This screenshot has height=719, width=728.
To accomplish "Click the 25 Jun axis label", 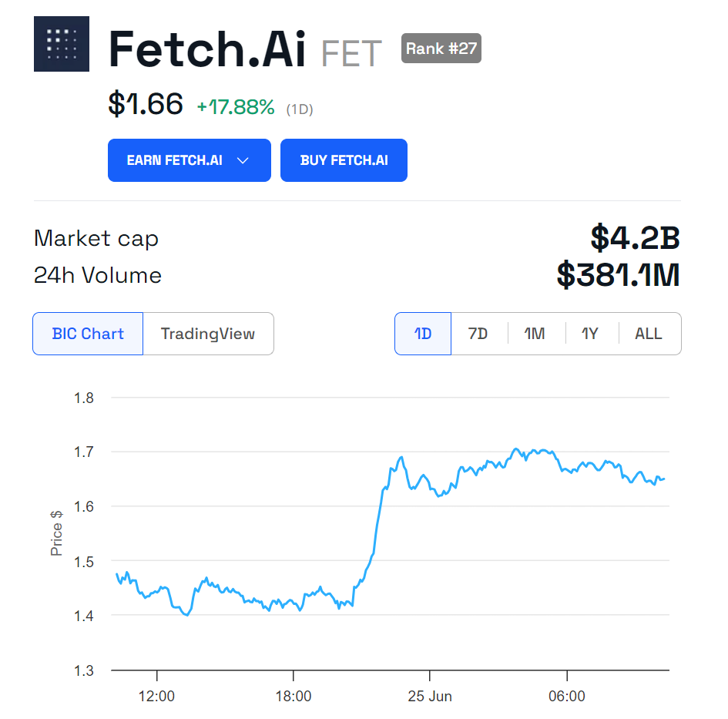I will [430, 697].
